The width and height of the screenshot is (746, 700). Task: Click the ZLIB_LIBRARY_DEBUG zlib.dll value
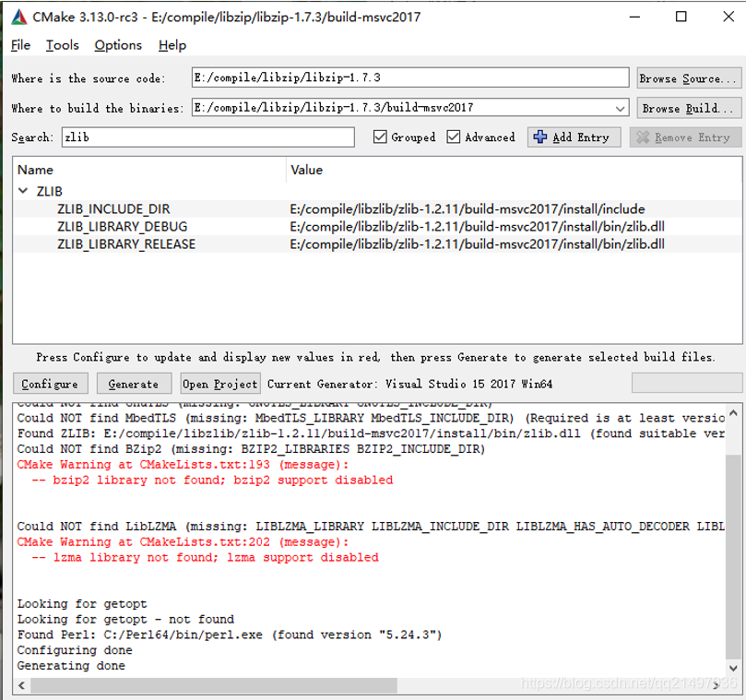tap(477, 227)
